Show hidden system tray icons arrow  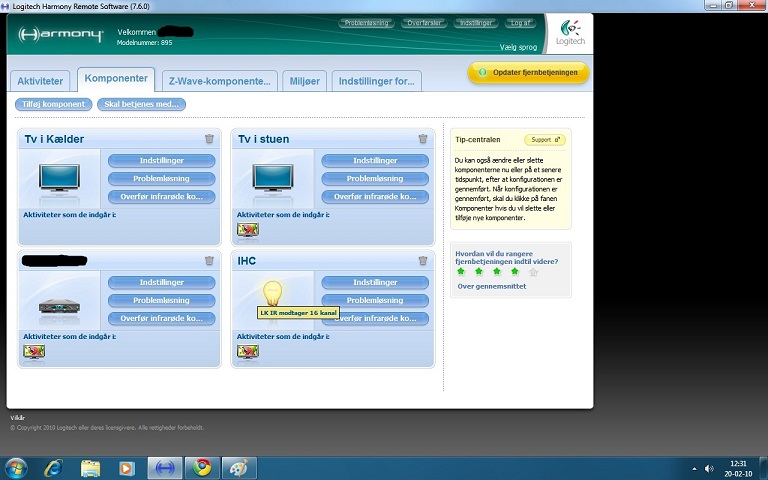coord(694,468)
